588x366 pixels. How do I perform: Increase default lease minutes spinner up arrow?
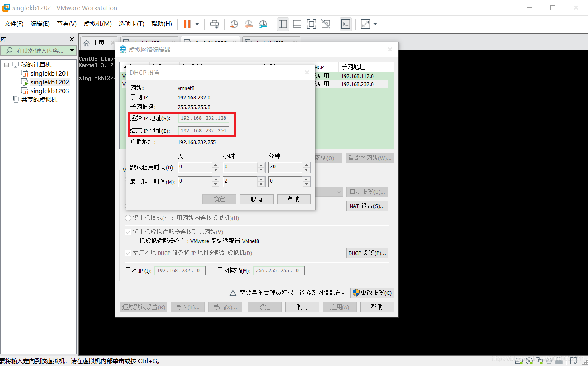(x=306, y=165)
